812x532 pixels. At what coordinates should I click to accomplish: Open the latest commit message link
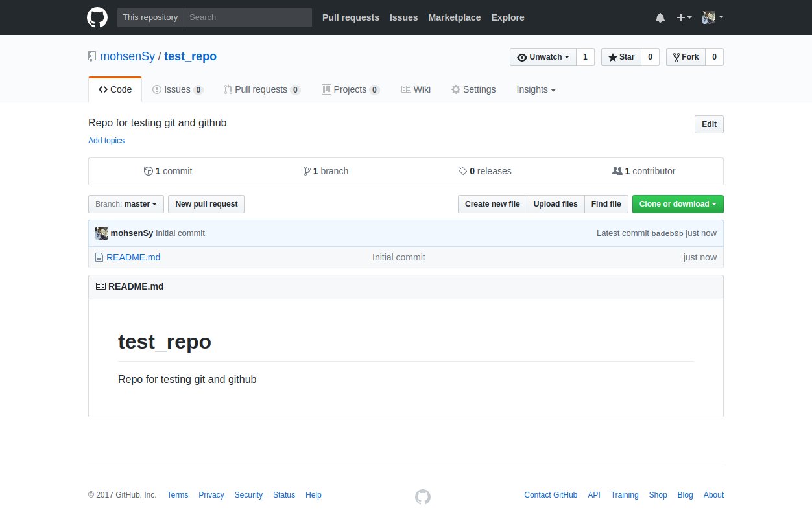[180, 233]
